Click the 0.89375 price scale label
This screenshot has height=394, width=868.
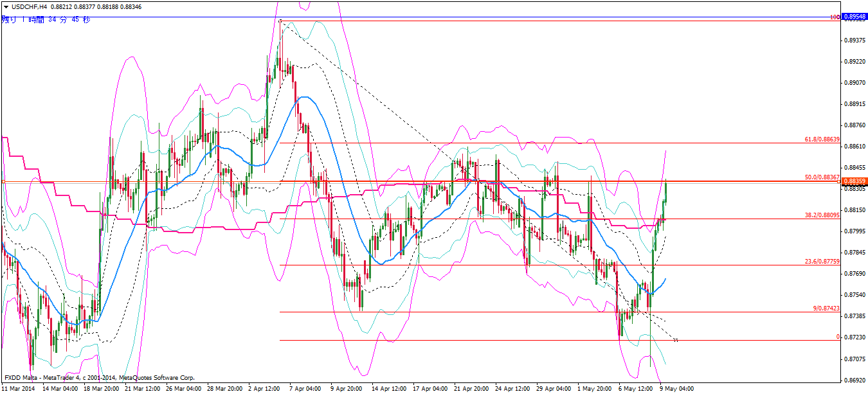(x=854, y=40)
